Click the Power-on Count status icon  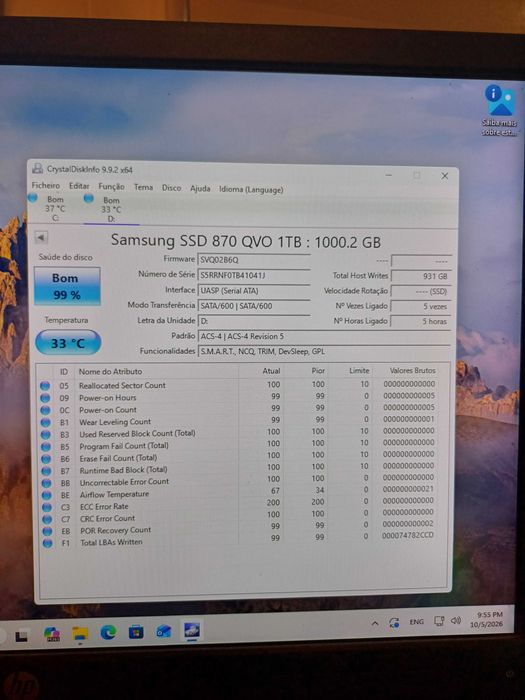point(45,410)
